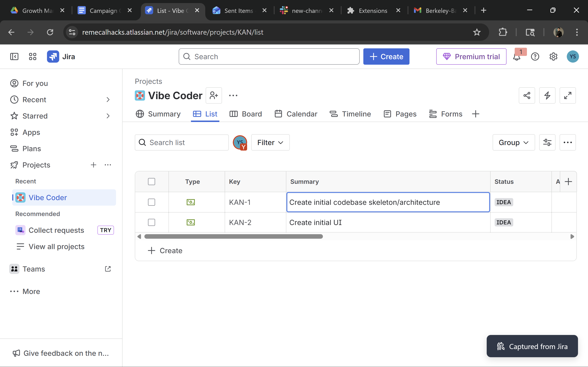This screenshot has width=588, height=367.
Task: Open the view settings sliders icon
Action: pos(547,142)
